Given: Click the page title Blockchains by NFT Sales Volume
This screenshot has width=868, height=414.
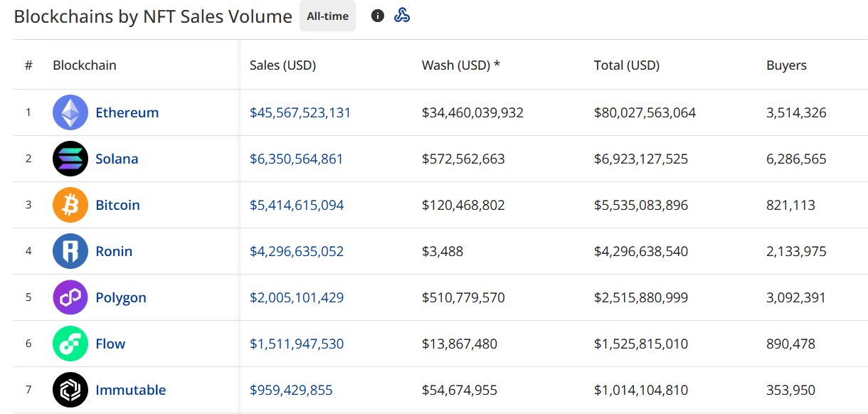Looking at the screenshot, I should click(x=153, y=16).
